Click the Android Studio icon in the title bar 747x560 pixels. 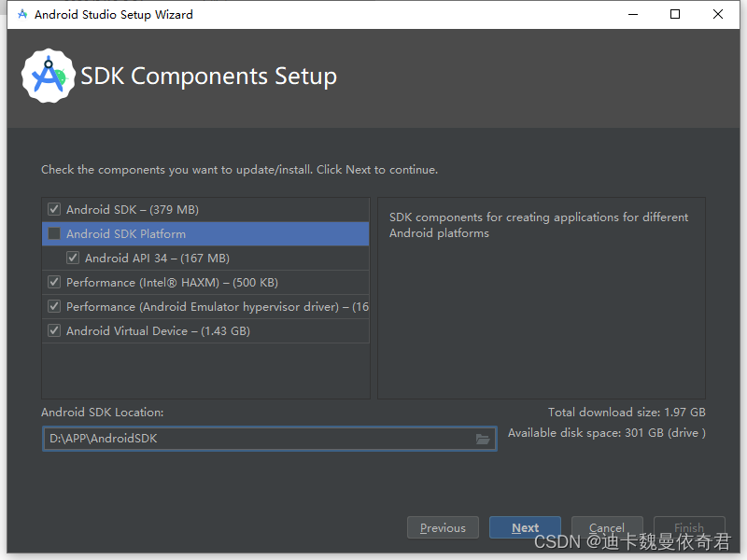[x=22, y=14]
